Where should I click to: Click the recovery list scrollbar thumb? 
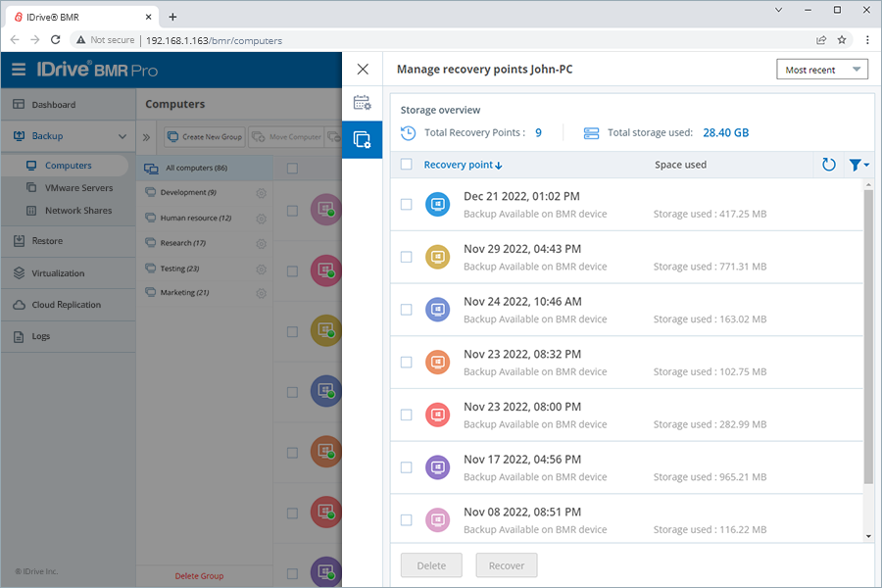click(868, 336)
